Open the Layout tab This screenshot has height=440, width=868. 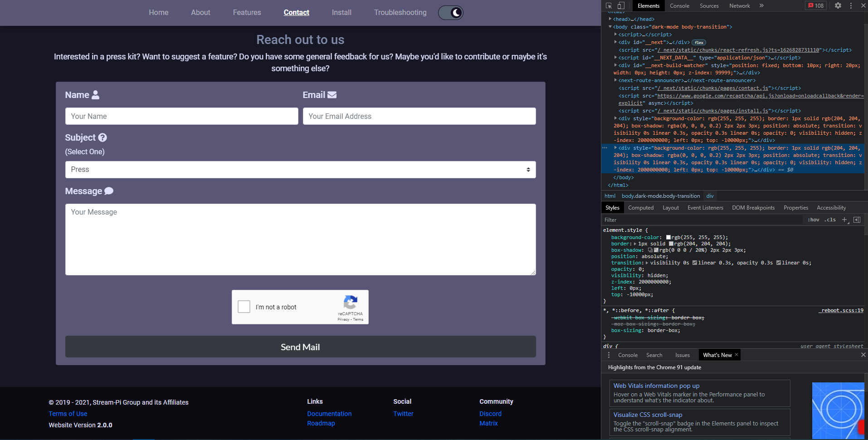(671, 208)
